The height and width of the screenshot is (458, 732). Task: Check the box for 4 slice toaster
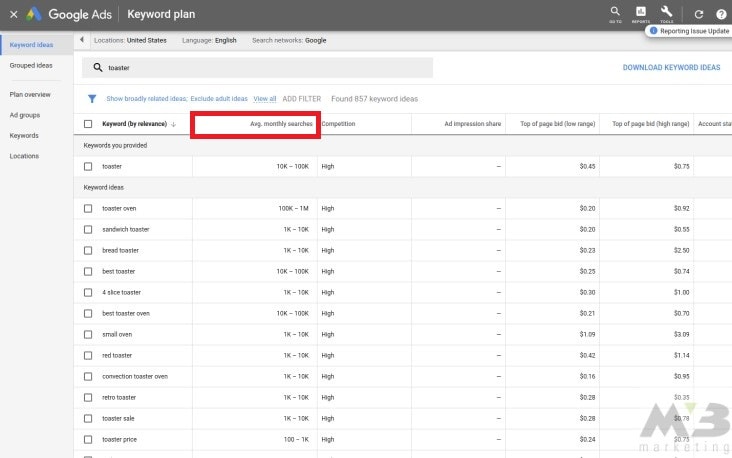(x=88, y=292)
